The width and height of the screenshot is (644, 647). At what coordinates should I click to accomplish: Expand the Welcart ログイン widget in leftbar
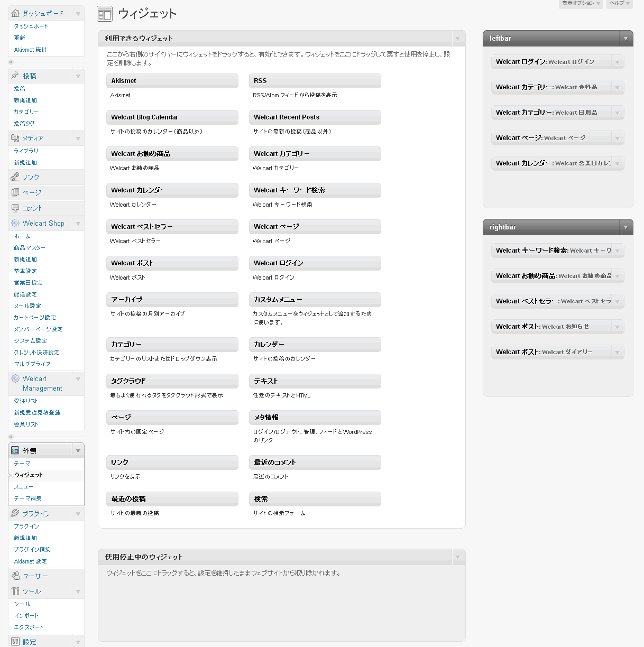click(x=617, y=62)
